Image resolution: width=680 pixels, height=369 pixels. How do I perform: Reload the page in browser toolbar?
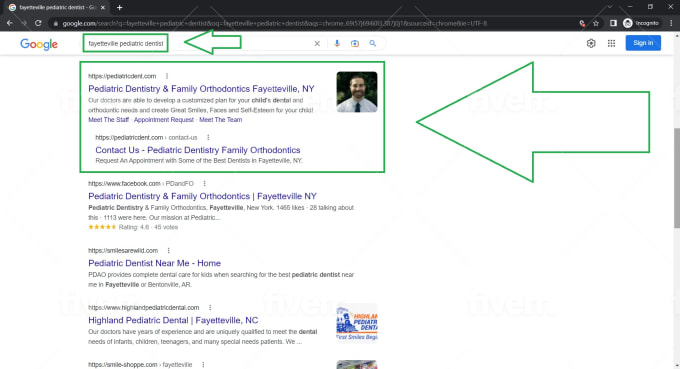click(38, 23)
